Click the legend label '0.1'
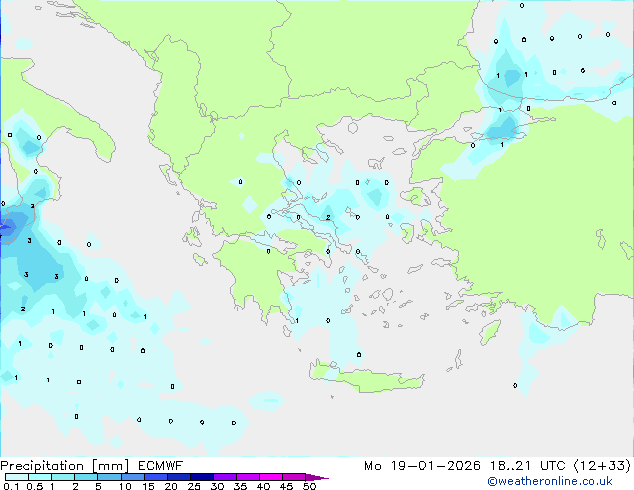 [11, 486]
